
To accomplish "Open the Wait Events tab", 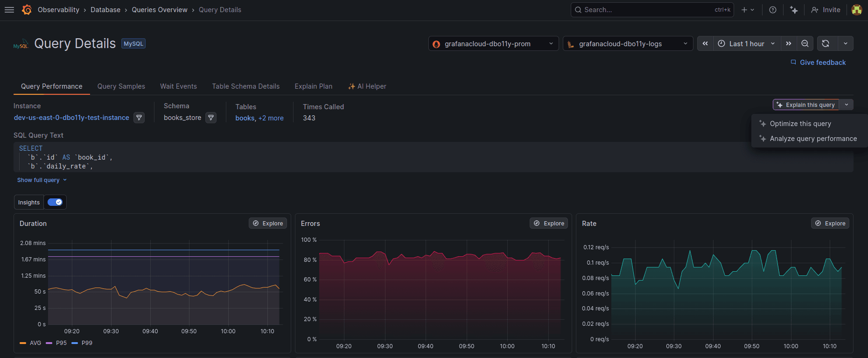I will [178, 86].
